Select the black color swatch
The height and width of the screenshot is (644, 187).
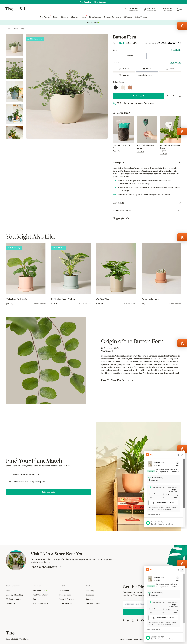[x=115, y=88]
